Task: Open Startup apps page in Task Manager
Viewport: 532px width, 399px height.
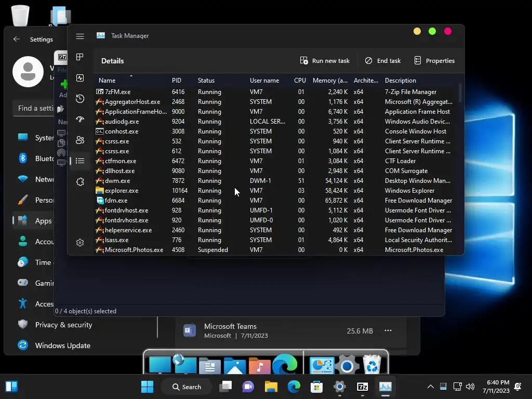Action: point(80,119)
